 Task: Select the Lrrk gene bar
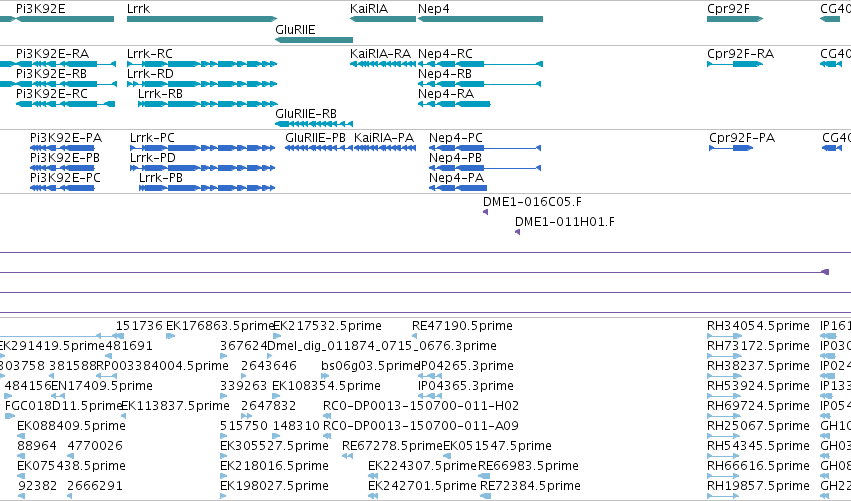point(202,19)
